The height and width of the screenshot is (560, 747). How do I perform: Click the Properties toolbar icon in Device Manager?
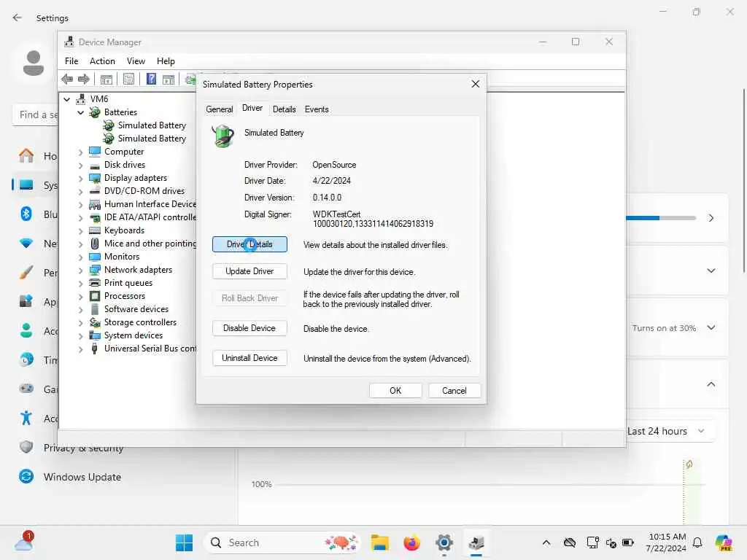click(x=128, y=79)
